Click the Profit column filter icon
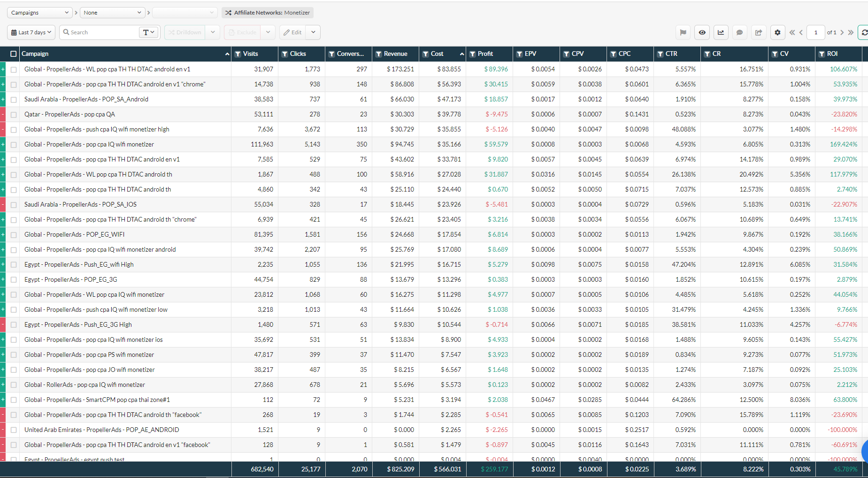Image resolution: width=868 pixels, height=478 pixels. coord(473,54)
